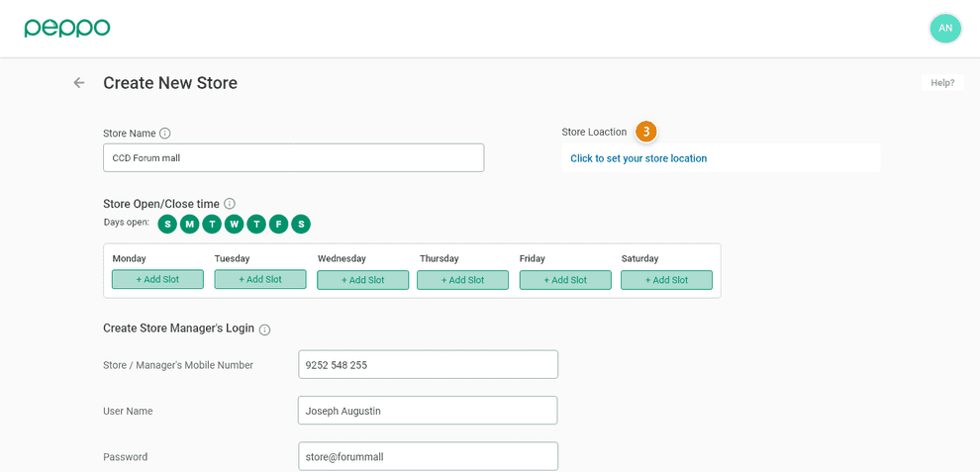Select the Password input field
980x472 pixels.
pyautogui.click(x=428, y=456)
